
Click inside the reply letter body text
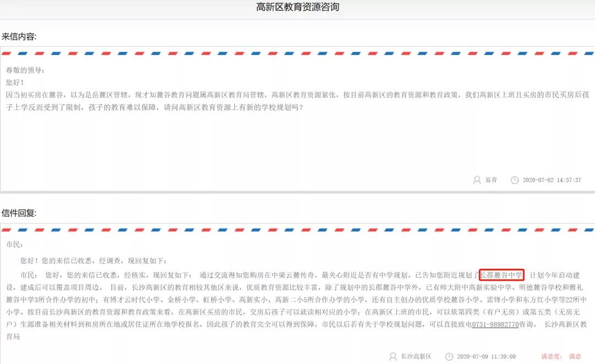click(x=275, y=297)
